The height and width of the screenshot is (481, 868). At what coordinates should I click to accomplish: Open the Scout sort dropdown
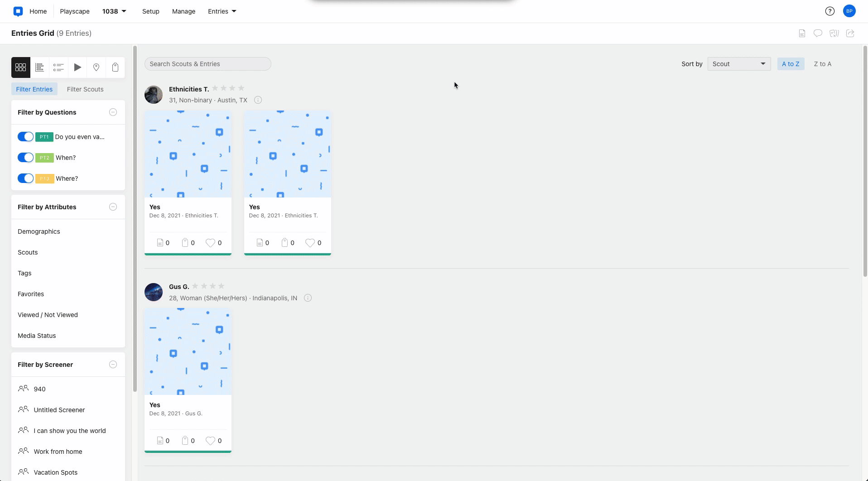tap(739, 63)
